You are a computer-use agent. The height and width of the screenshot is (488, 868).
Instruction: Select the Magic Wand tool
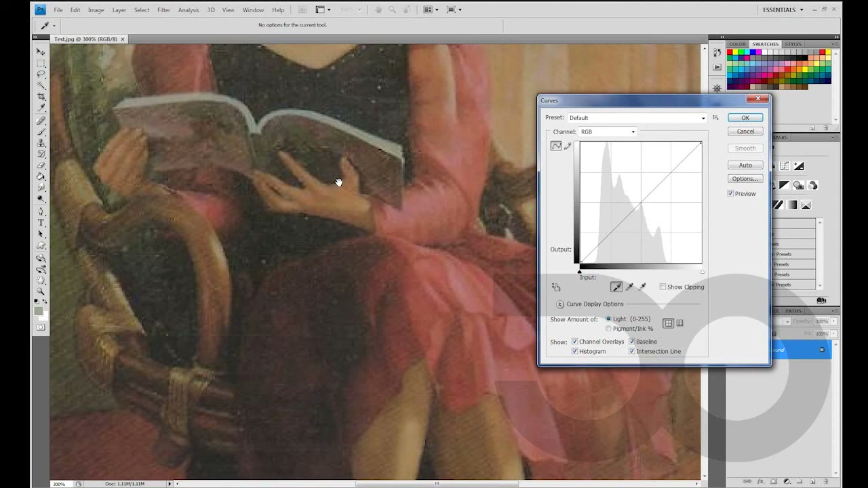point(41,85)
